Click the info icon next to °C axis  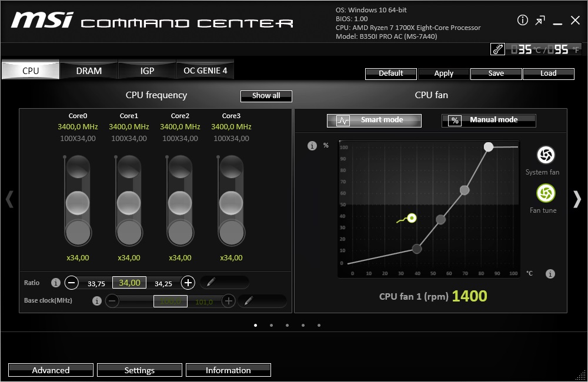[550, 274]
